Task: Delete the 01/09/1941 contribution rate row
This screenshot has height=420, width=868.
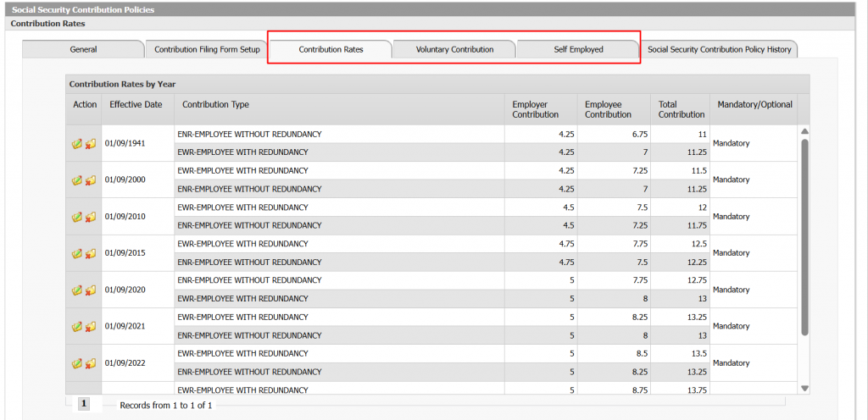Action: 91,144
